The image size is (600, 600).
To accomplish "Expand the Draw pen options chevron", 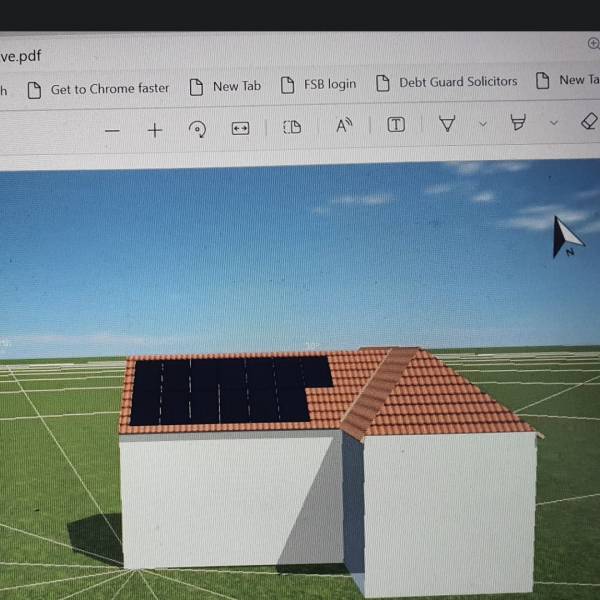I will click(x=483, y=124).
